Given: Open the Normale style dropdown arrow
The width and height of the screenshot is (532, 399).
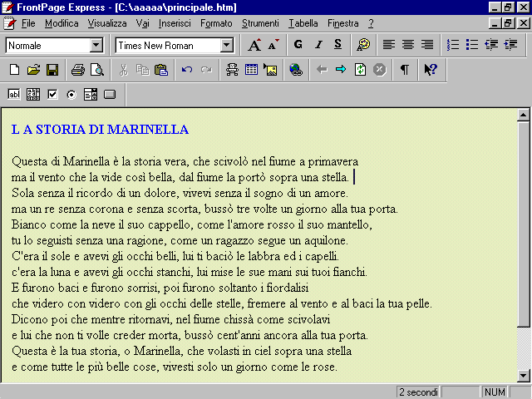Looking at the screenshot, I should click(x=96, y=45).
